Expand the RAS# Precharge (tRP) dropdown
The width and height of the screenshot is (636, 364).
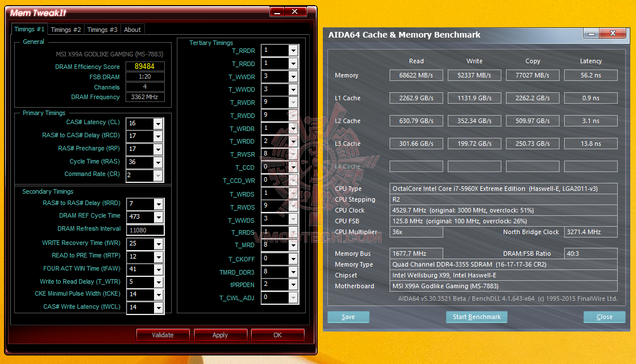158,149
